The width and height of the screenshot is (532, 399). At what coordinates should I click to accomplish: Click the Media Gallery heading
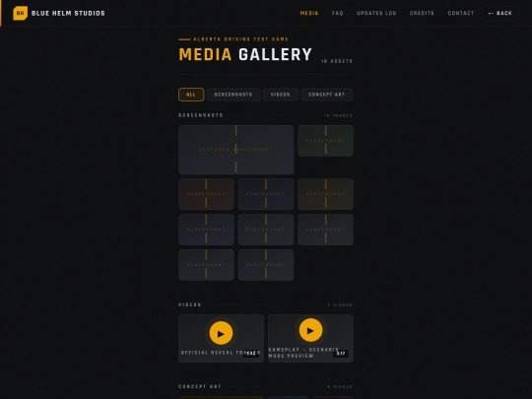point(245,54)
